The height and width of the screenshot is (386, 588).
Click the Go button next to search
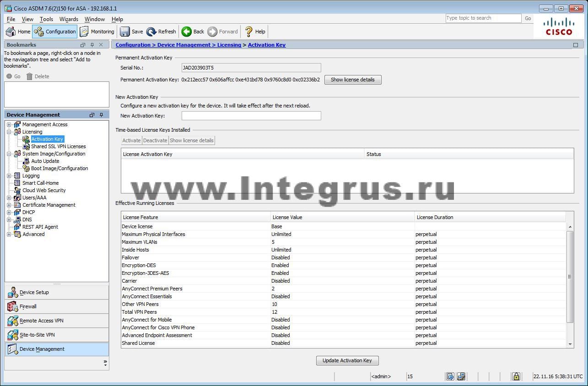[x=528, y=18]
